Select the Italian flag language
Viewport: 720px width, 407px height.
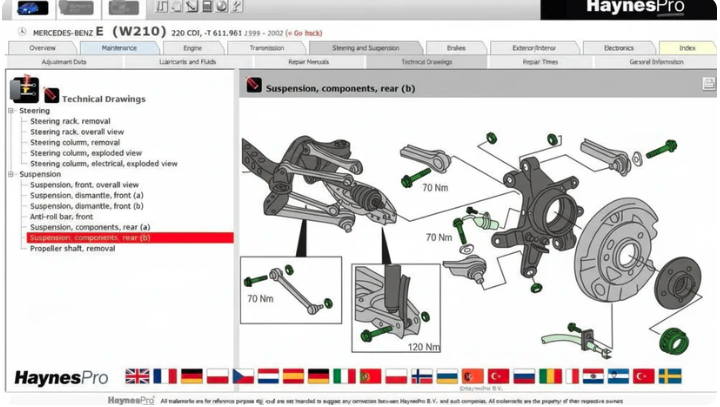tap(344, 376)
